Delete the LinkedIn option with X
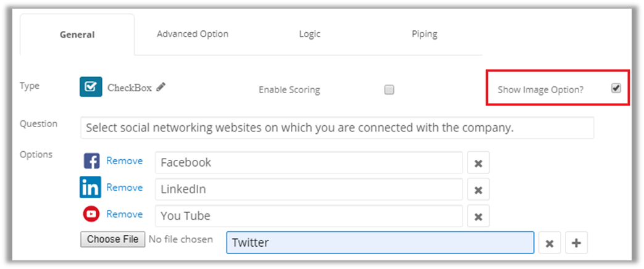This screenshot has width=644, height=269. point(478,189)
